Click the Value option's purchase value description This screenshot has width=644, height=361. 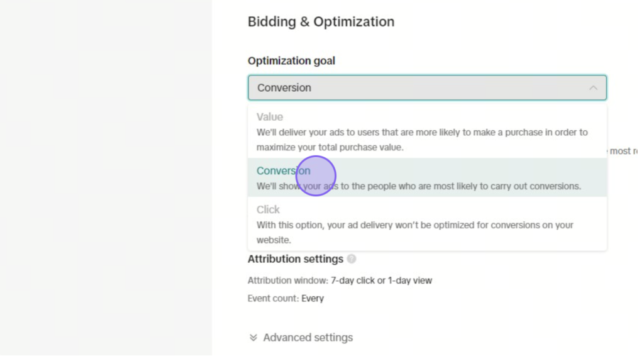(422, 140)
